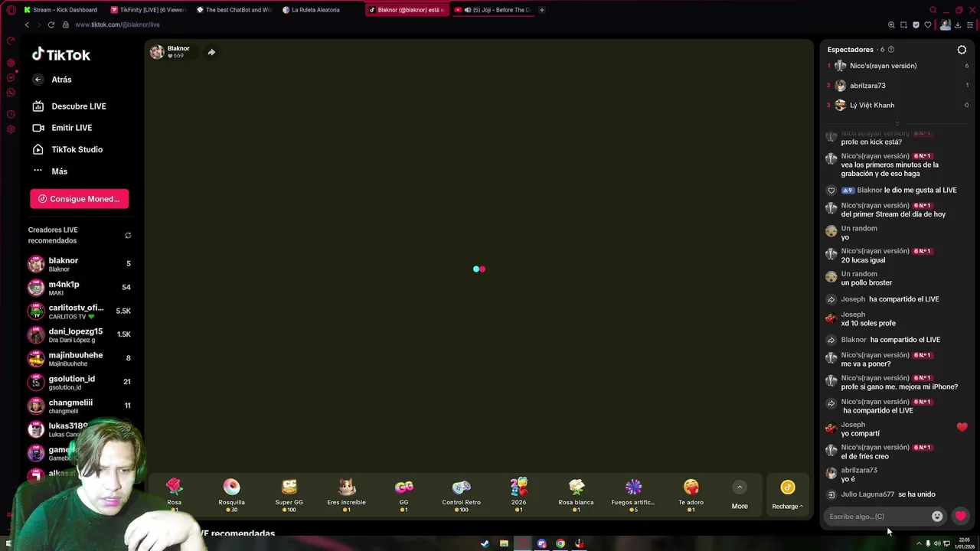The width and height of the screenshot is (980, 551).
Task: Expand the viewers ranking chevron
Action: pos(897,123)
